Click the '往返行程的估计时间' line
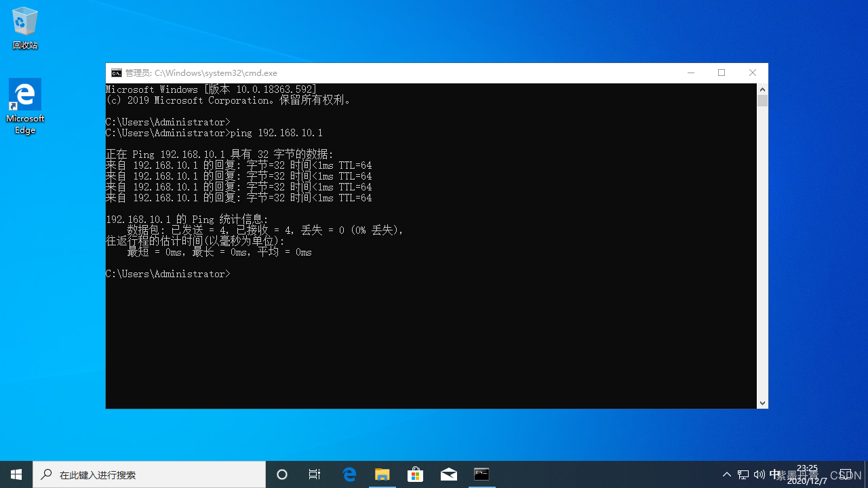868x488 pixels. pyautogui.click(x=195, y=241)
